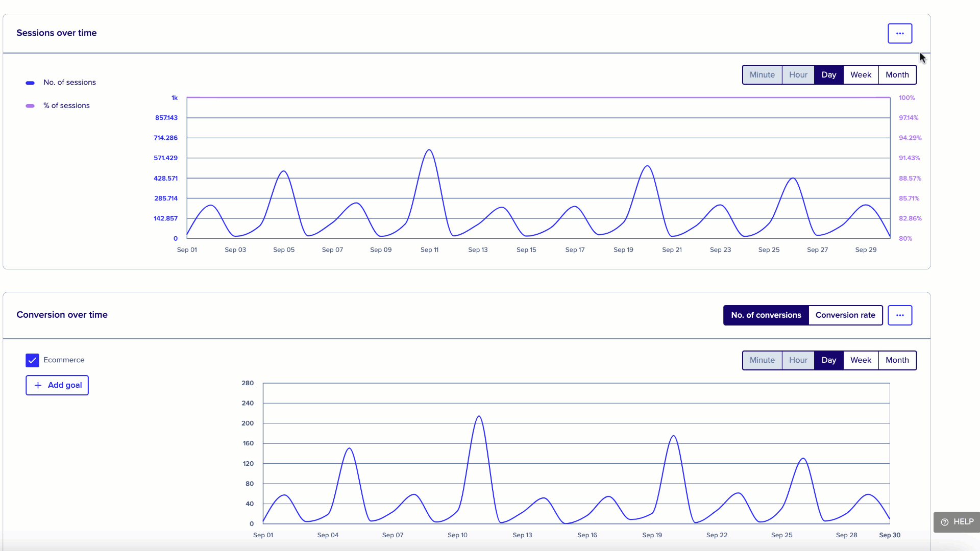The height and width of the screenshot is (551, 980).
Task: Switch to Conversion rate view
Action: click(x=845, y=315)
